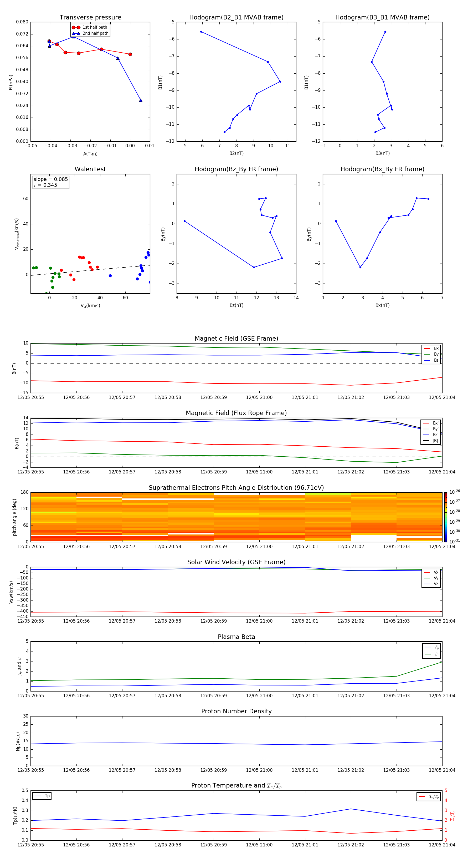Click the "|B|" entry in Flux Rope legend
The width and height of the screenshot is (473, 868).
coord(431,441)
